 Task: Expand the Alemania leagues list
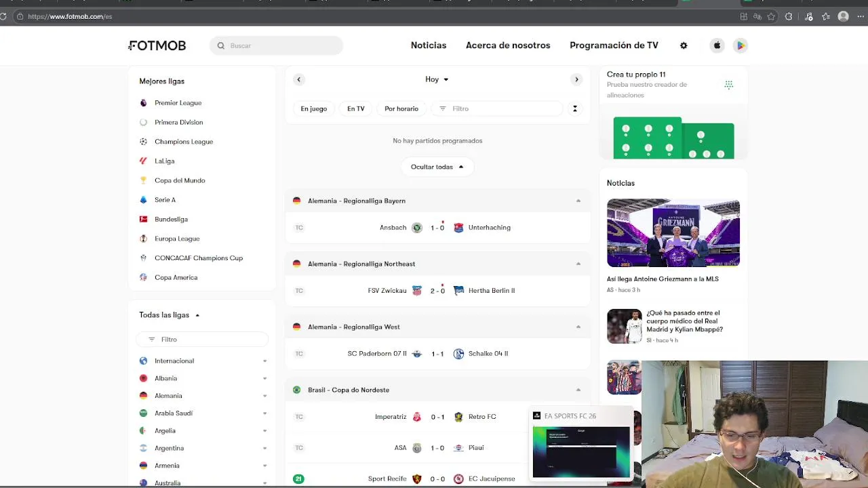coord(264,396)
